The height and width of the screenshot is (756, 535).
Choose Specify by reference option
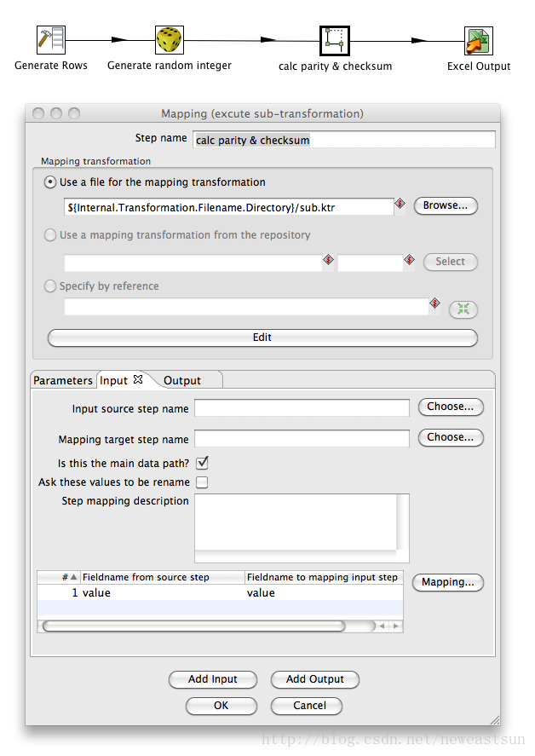[x=49, y=286]
